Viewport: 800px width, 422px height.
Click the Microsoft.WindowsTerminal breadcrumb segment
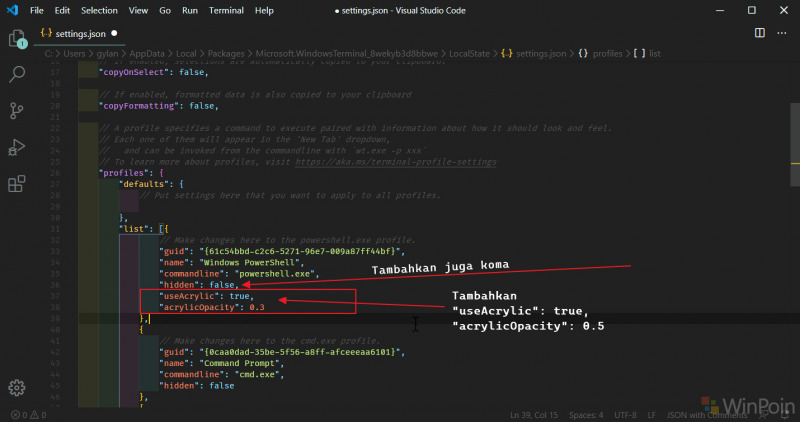pyautogui.click(x=346, y=54)
